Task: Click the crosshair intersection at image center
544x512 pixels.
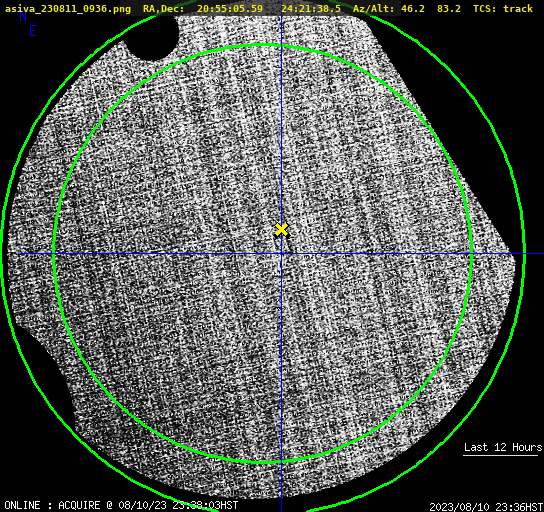Action: pyautogui.click(x=281, y=254)
